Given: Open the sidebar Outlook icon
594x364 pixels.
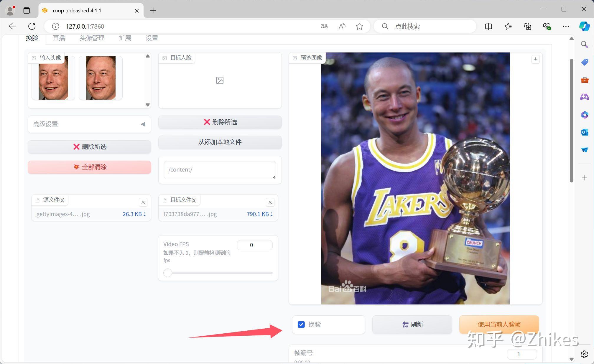Looking at the screenshot, I should pos(584,132).
